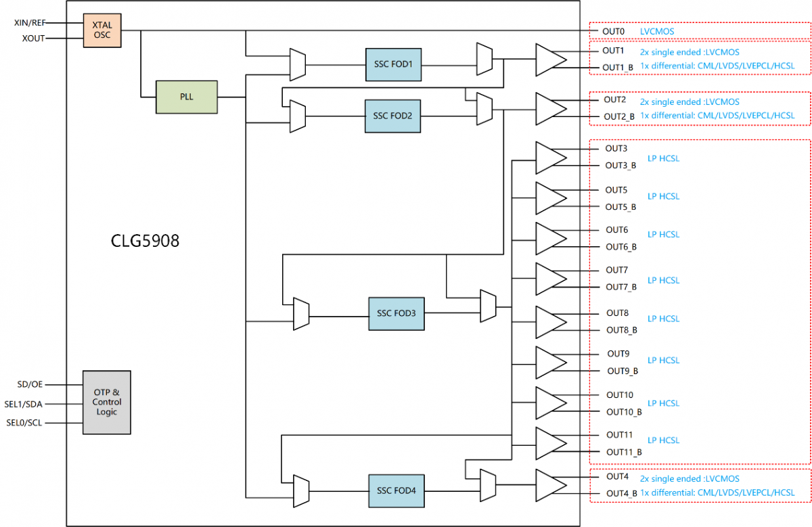Click the OTP & Control Logic block
812x527 pixels.
[106, 403]
